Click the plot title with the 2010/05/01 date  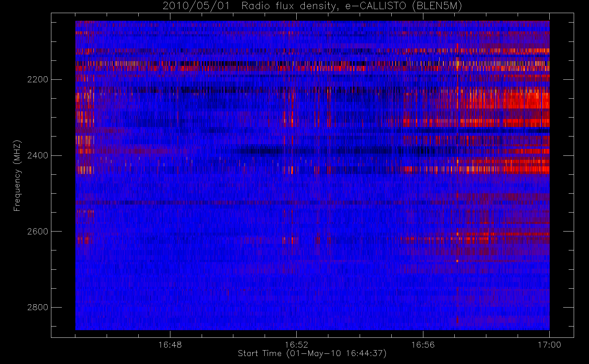[312, 6]
